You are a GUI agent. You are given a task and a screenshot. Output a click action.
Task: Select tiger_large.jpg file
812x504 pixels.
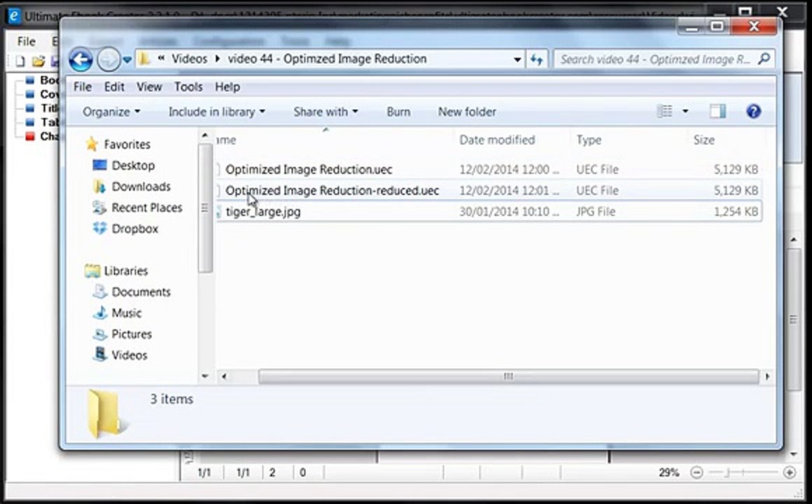262,212
